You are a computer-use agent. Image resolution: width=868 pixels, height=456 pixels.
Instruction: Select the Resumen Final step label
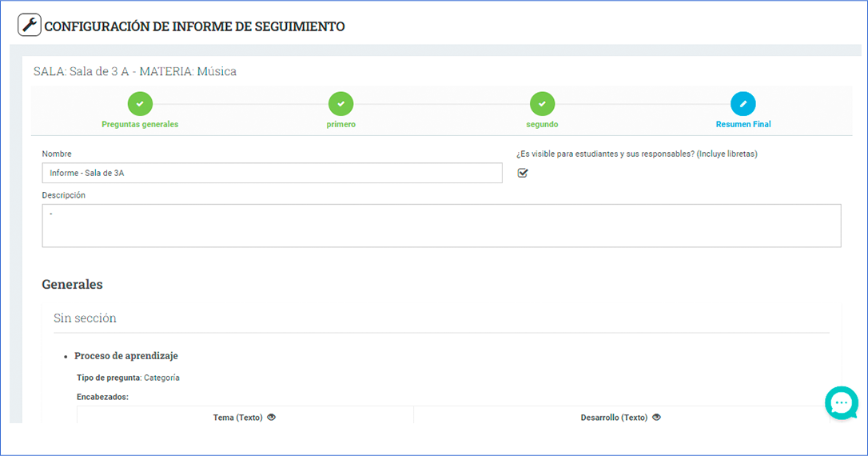pyautogui.click(x=743, y=124)
